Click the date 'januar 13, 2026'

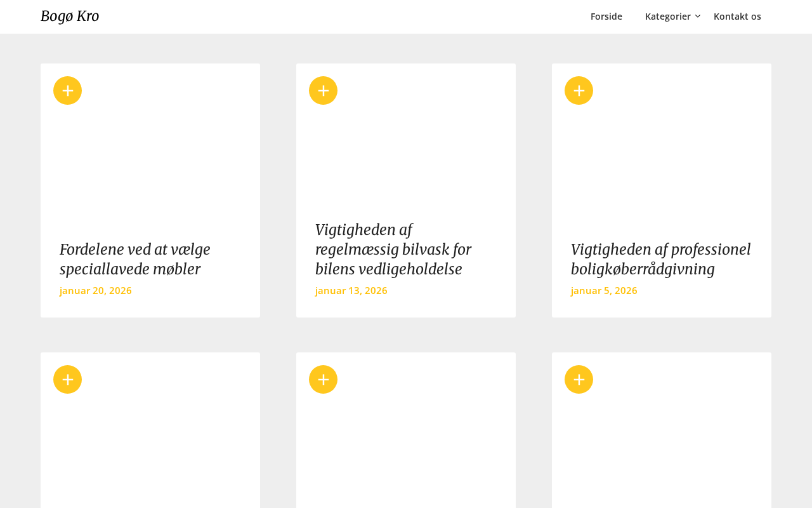click(x=351, y=291)
